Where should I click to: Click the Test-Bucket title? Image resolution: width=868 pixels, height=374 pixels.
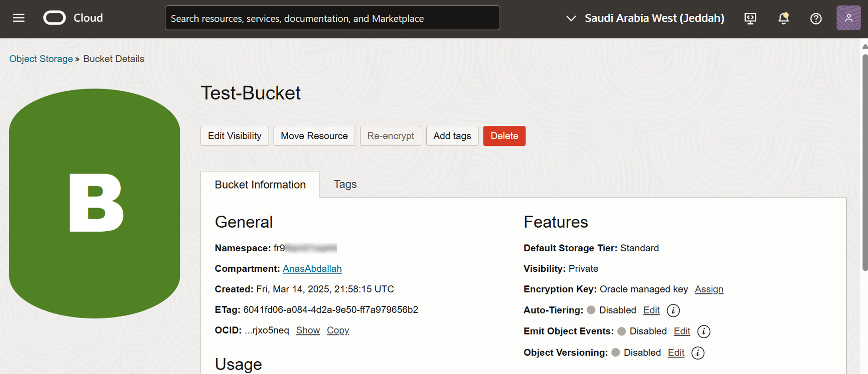(x=251, y=93)
